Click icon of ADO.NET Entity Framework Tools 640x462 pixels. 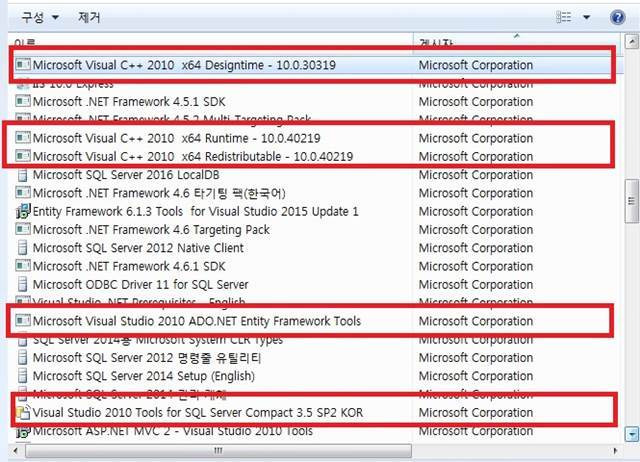tap(23, 320)
